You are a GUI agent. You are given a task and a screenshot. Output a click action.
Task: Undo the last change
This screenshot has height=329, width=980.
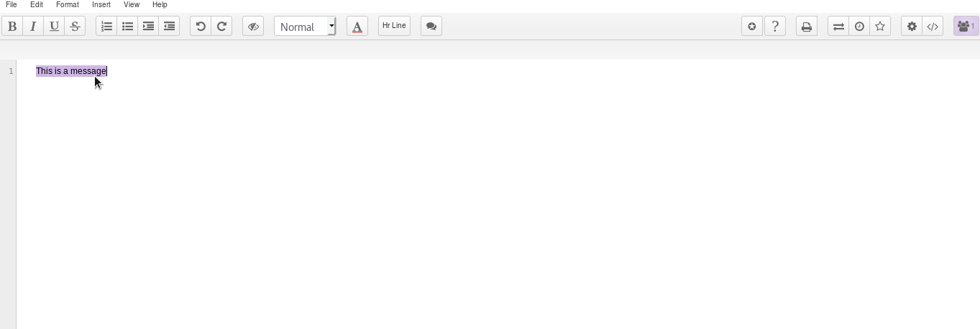[x=201, y=27]
